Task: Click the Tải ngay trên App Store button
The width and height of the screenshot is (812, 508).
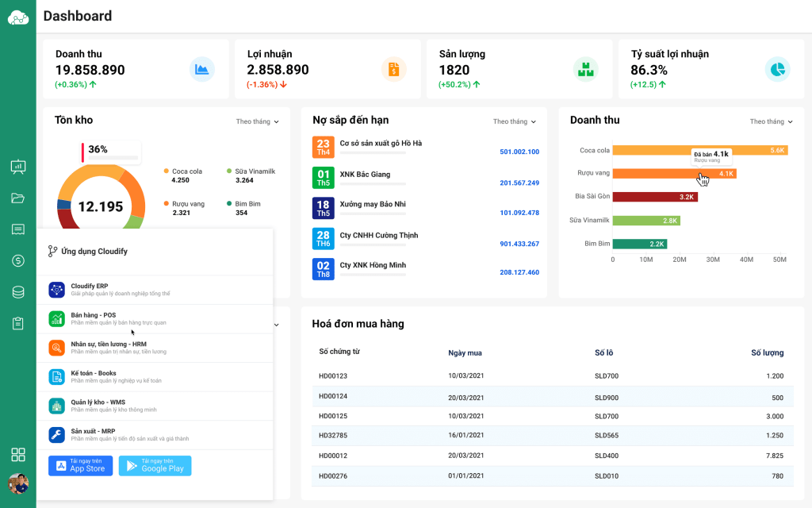Action: click(79, 467)
